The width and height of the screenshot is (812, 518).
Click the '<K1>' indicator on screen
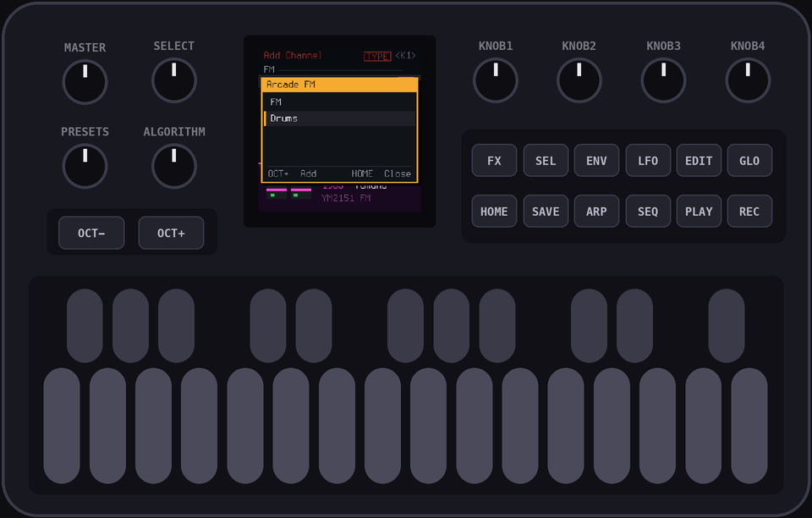point(405,55)
